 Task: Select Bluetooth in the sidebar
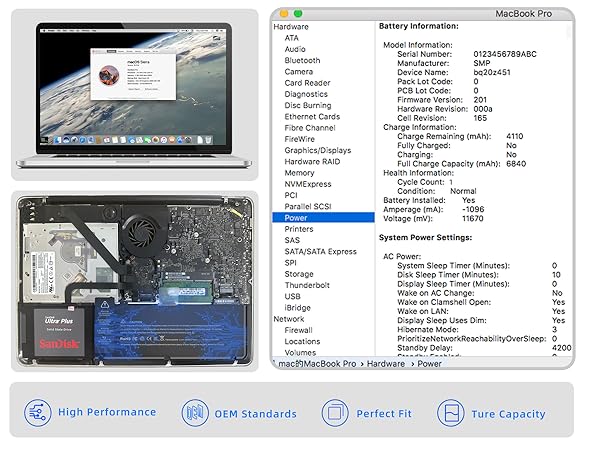click(302, 60)
